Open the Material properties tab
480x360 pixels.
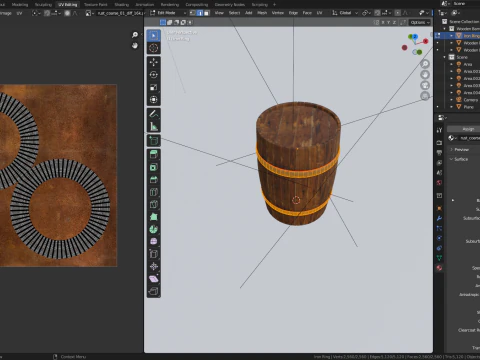pyautogui.click(x=439, y=268)
